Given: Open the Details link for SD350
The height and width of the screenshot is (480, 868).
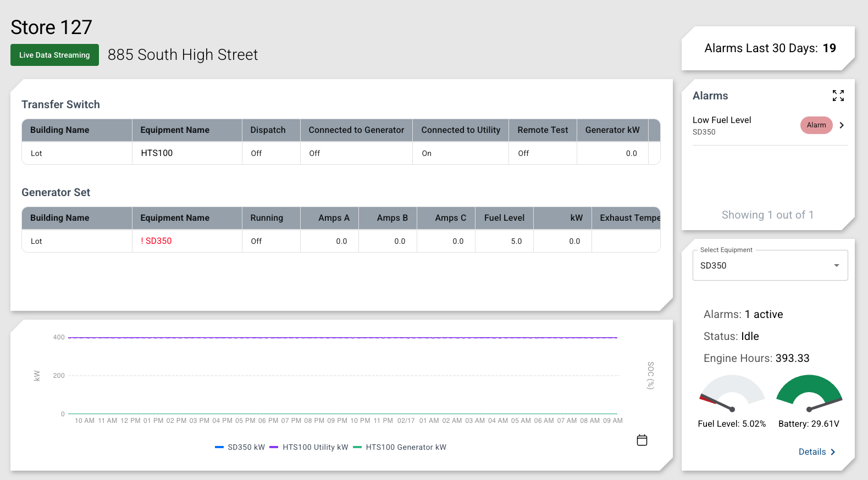Looking at the screenshot, I should [816, 451].
